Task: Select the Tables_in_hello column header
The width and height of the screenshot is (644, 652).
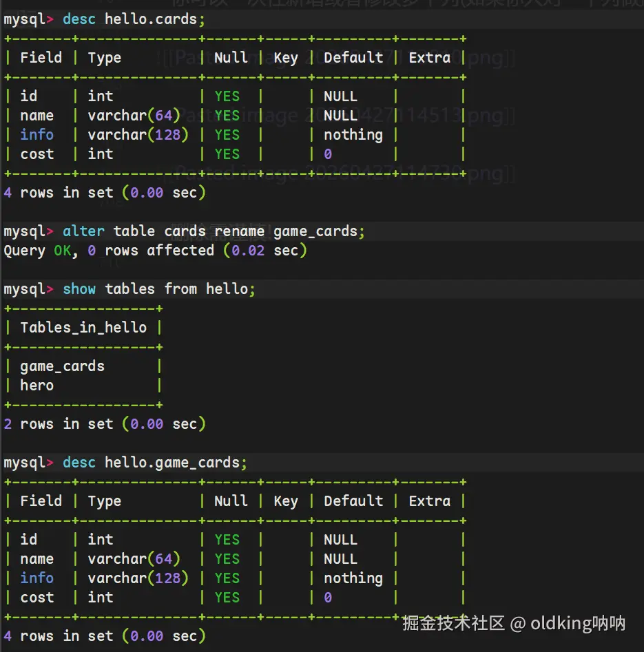Action: [83, 328]
